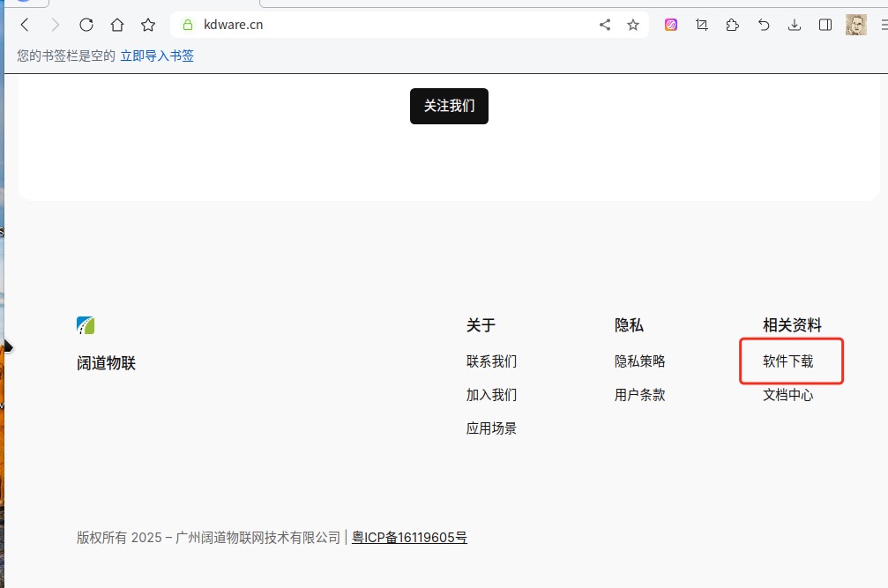Toggle the sidebar panel icon

click(825, 25)
